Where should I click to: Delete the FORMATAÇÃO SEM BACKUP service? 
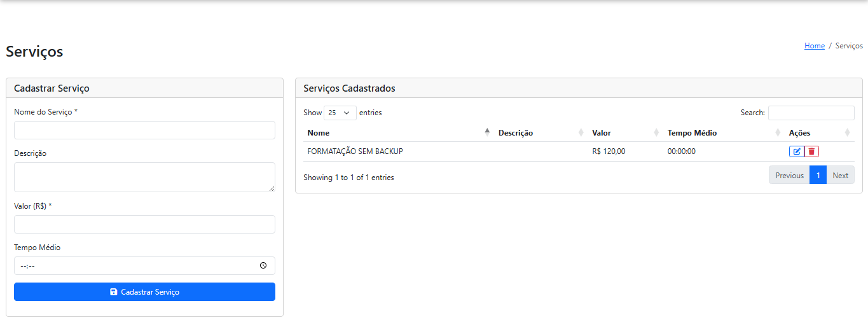(811, 151)
